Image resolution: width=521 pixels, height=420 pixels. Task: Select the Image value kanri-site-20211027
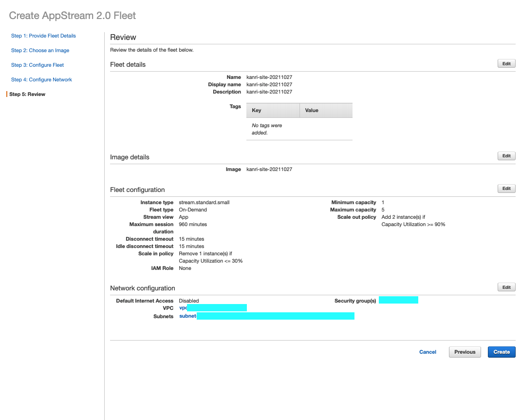coord(269,169)
